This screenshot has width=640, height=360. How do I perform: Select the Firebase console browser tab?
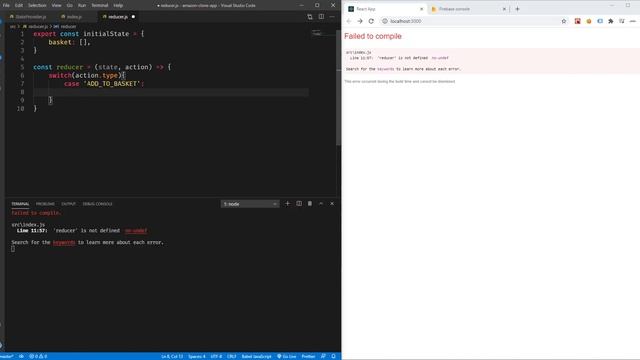tap(468, 9)
